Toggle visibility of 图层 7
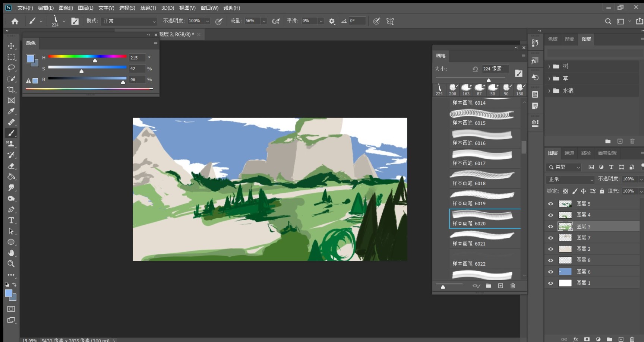Image resolution: width=644 pixels, height=342 pixels. (x=550, y=238)
